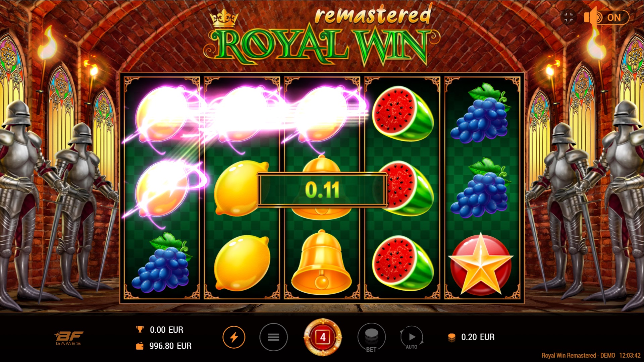The height and width of the screenshot is (362, 644).
Task: Click the 0.20 EUR bet value
Action: (478, 337)
